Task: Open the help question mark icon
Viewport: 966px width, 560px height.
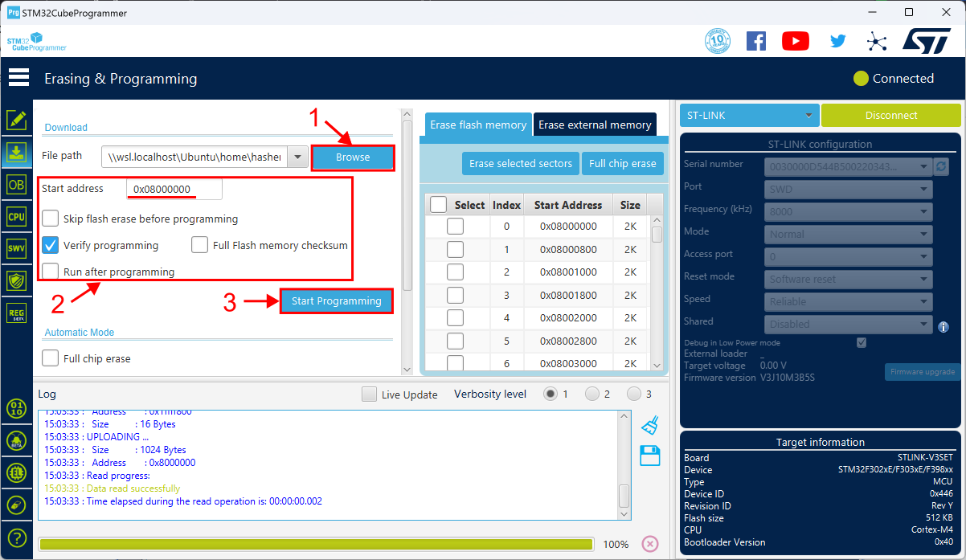Action: (16, 538)
